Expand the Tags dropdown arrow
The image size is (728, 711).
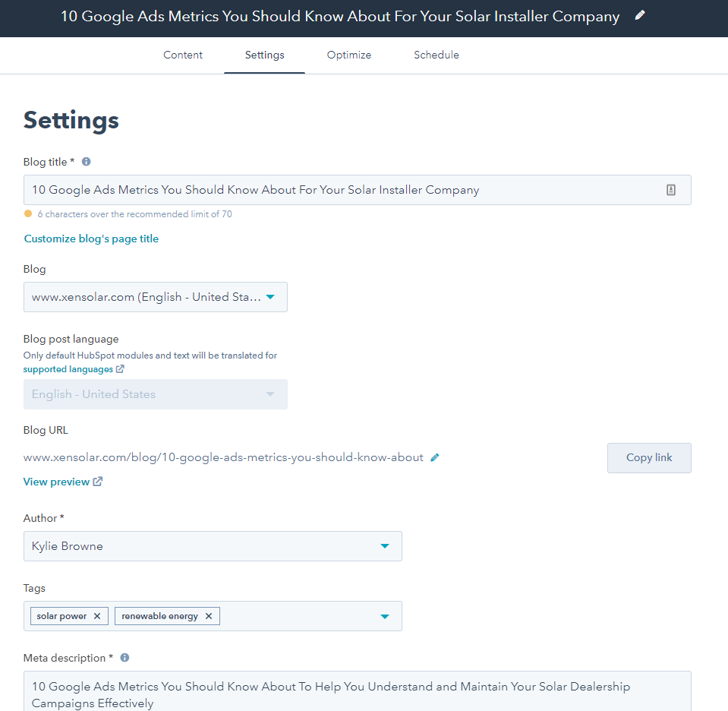[x=385, y=616]
